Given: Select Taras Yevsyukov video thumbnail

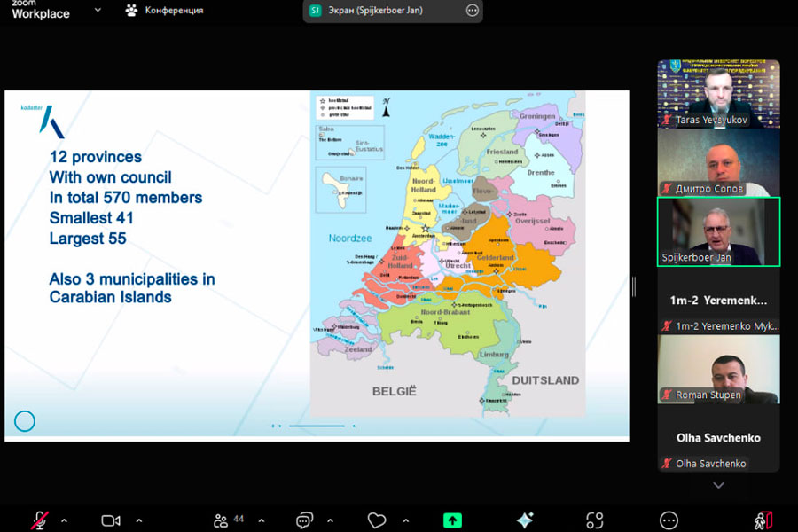Looking at the screenshot, I should [718, 94].
